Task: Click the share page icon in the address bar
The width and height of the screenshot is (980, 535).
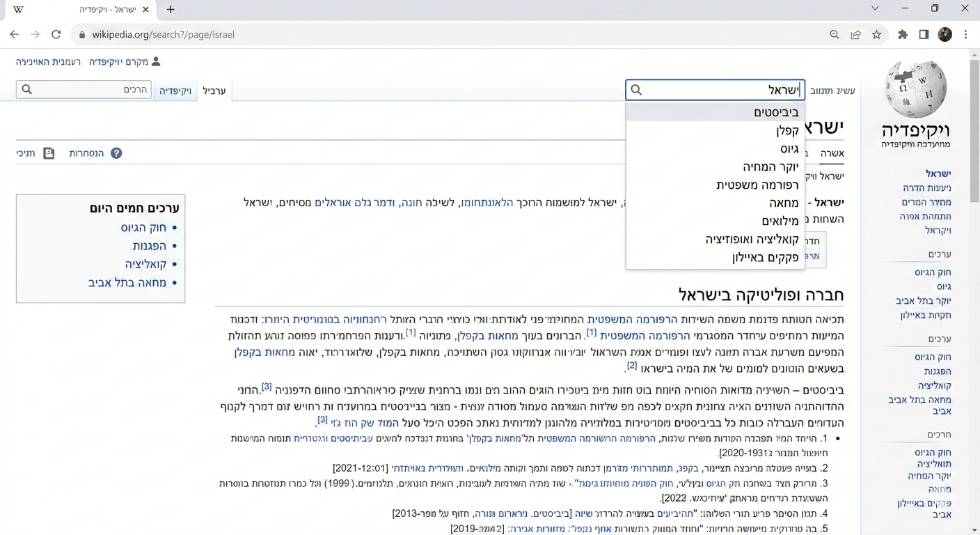Action: tap(855, 35)
